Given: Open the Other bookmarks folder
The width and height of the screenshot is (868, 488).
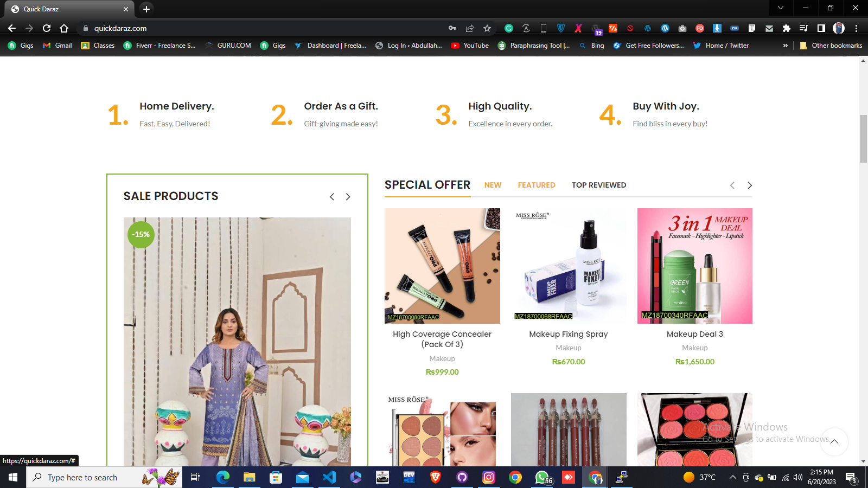Looking at the screenshot, I should (x=831, y=46).
